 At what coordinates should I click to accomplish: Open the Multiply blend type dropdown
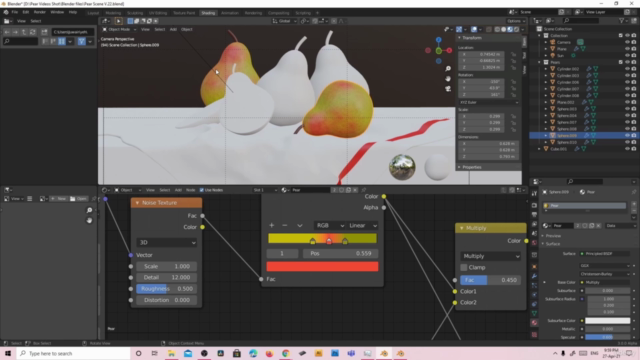tap(491, 256)
